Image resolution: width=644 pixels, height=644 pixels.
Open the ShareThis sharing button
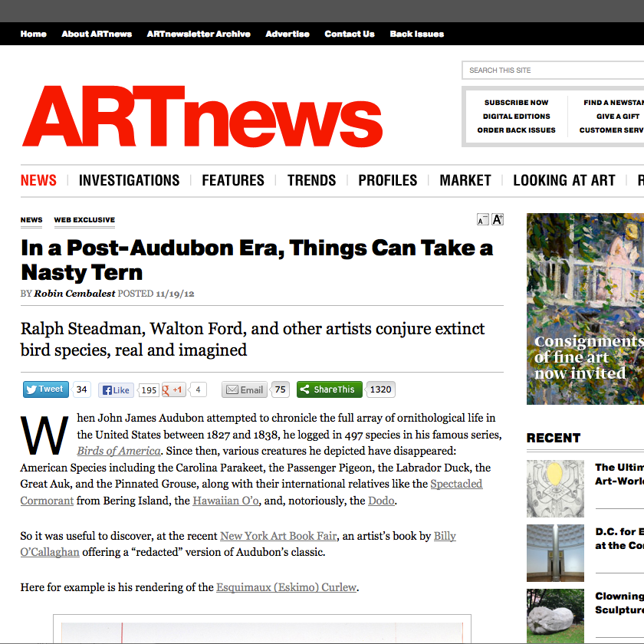pyautogui.click(x=329, y=389)
